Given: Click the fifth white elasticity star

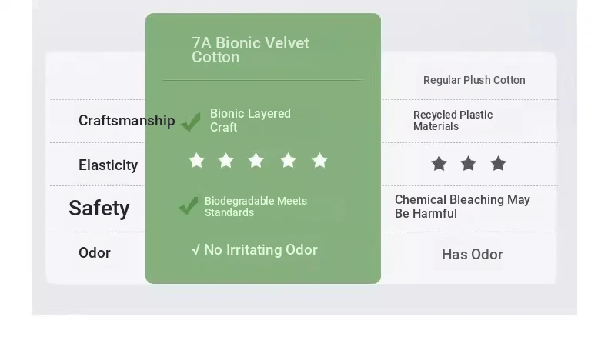Looking at the screenshot, I should [x=319, y=161].
